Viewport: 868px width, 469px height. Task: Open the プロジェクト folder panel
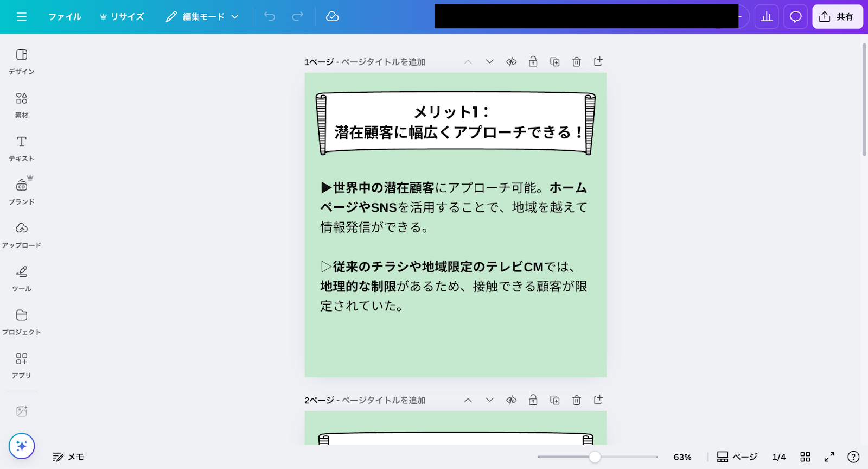[22, 322]
